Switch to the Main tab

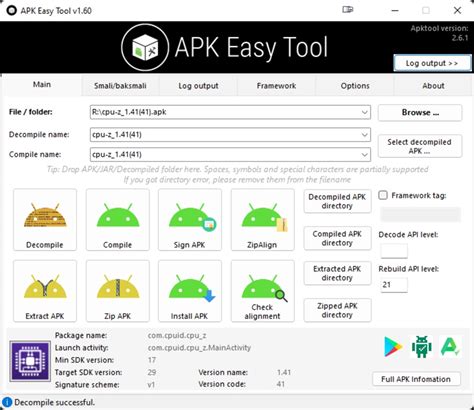click(x=42, y=85)
